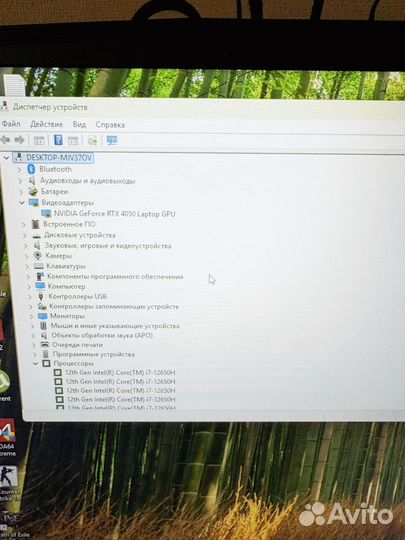Expand the Дисковые устройства category
This screenshot has width=405, height=540.
coord(24,235)
